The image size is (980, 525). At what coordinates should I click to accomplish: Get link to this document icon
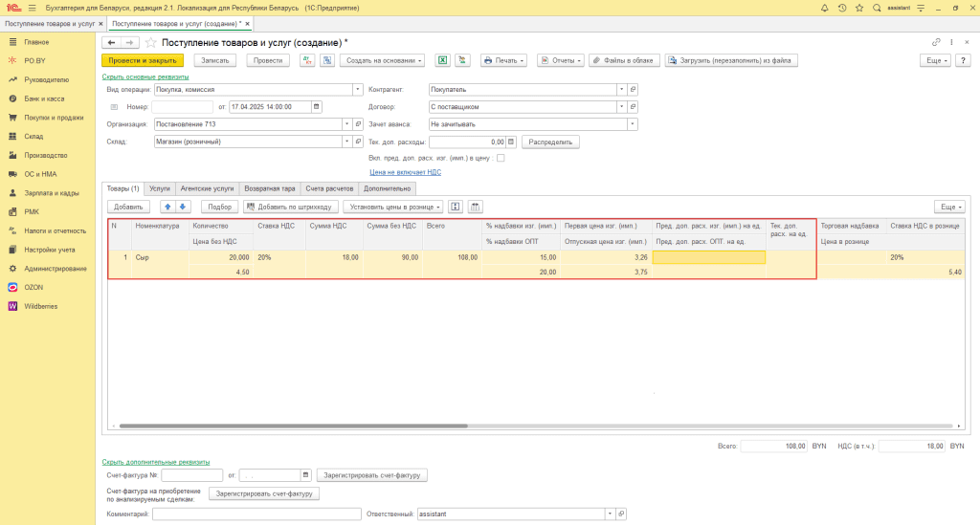coord(936,42)
